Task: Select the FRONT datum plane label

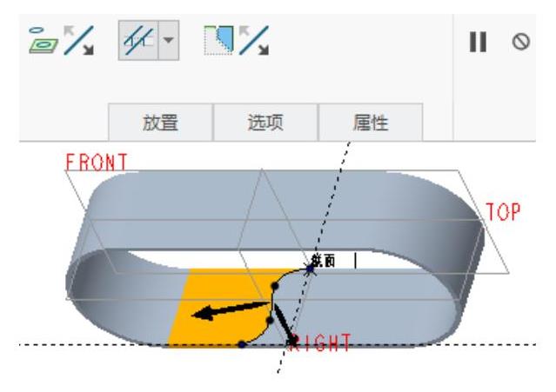Action: (97, 163)
